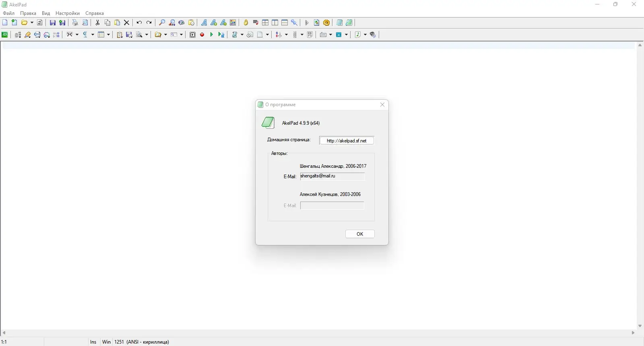Expand the dropdown beside the list panel icon

click(108, 35)
